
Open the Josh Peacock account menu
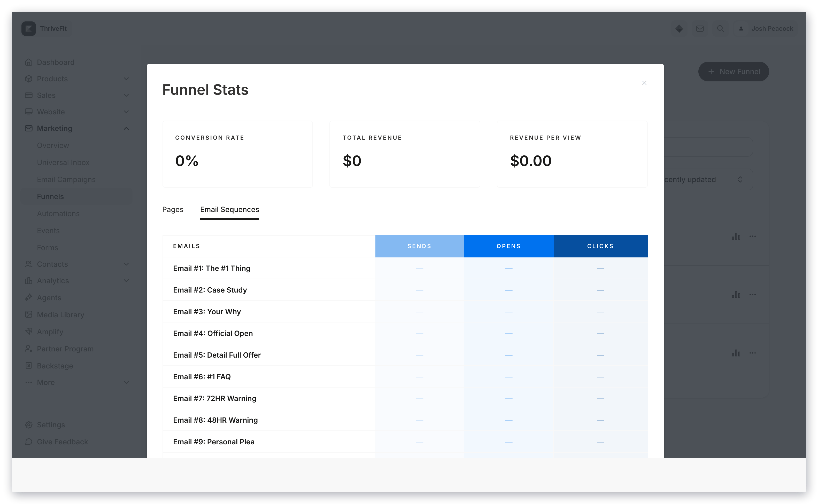[x=765, y=29]
